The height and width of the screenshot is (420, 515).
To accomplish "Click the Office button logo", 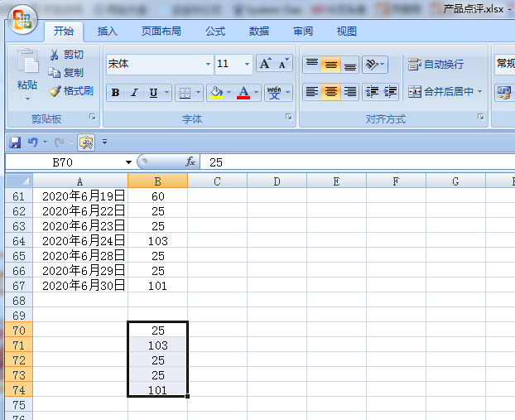I will (22, 21).
